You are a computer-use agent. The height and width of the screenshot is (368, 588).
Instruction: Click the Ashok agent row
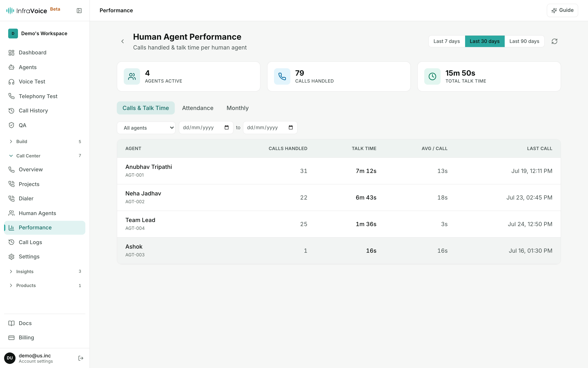339,251
